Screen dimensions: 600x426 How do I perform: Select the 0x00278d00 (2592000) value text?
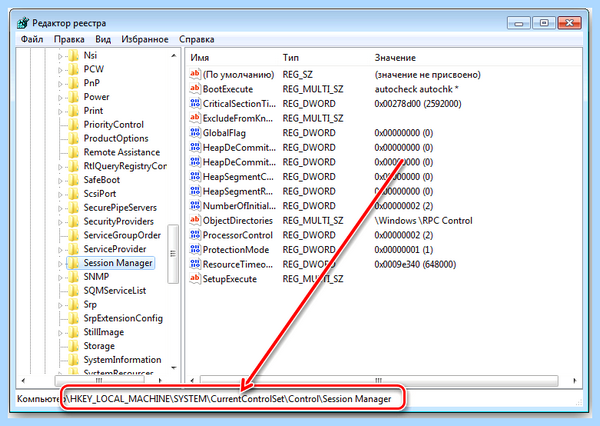[x=418, y=104]
